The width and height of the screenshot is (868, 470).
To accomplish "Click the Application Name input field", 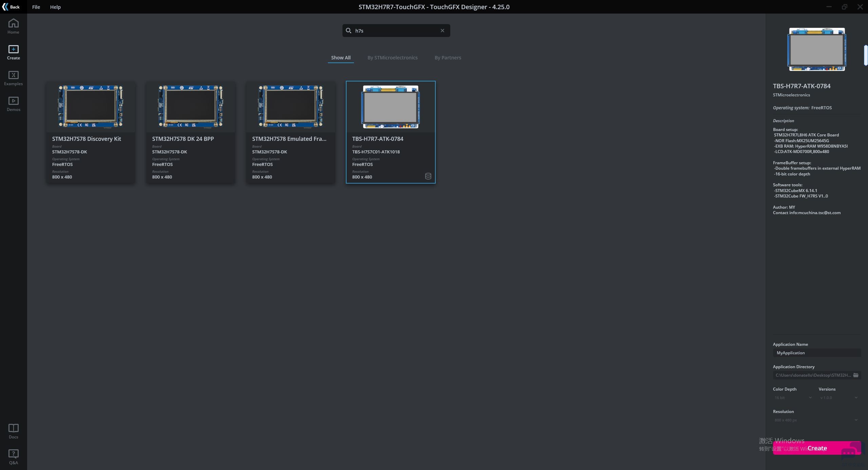I will (x=816, y=353).
